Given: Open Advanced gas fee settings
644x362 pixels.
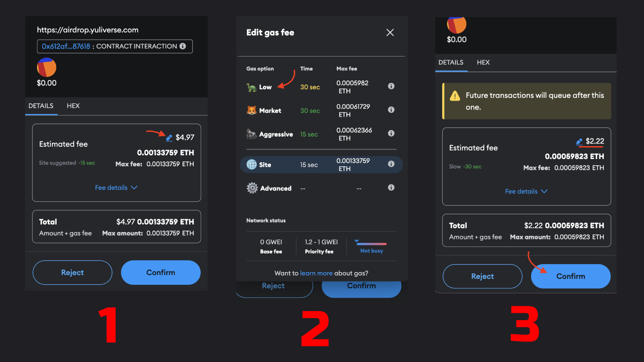Looking at the screenshot, I should coord(275,188).
